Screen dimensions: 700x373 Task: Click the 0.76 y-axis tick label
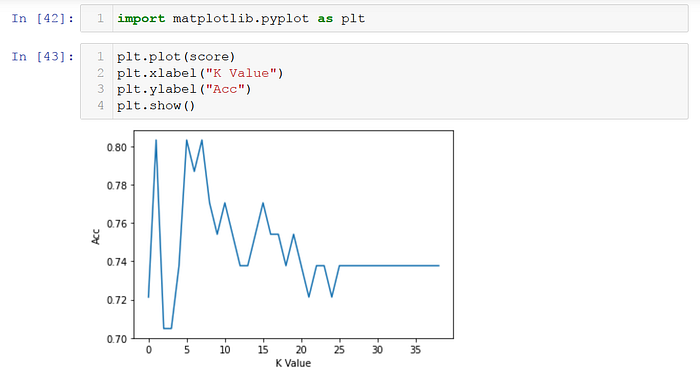click(x=117, y=224)
